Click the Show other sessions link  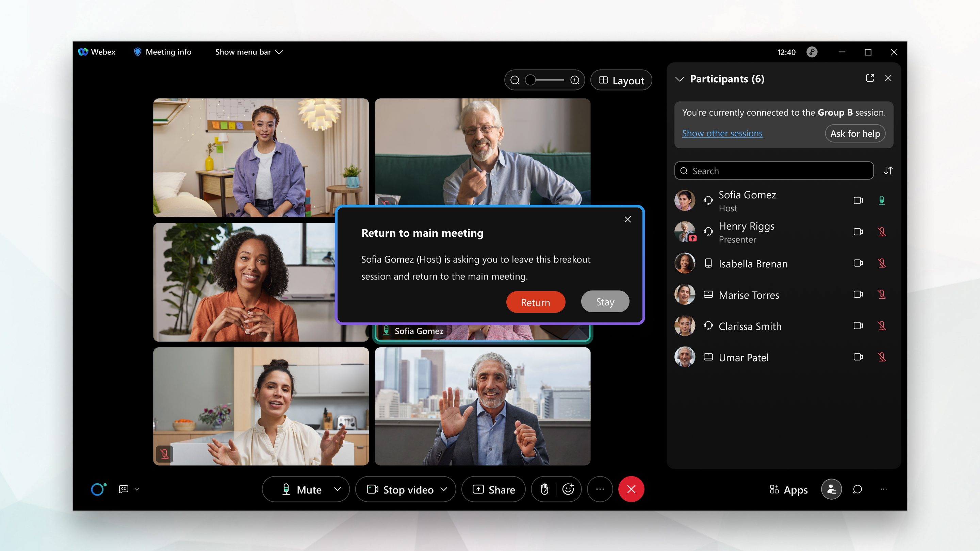tap(722, 133)
